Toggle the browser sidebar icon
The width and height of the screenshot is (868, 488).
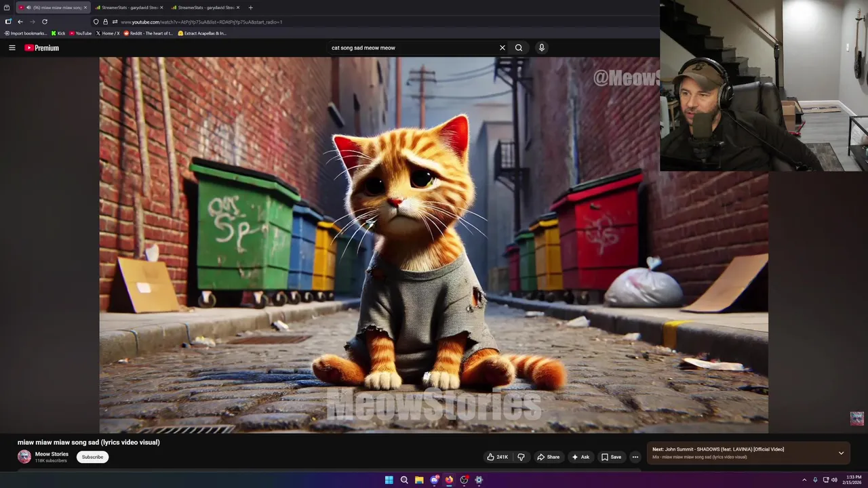[x=8, y=22]
